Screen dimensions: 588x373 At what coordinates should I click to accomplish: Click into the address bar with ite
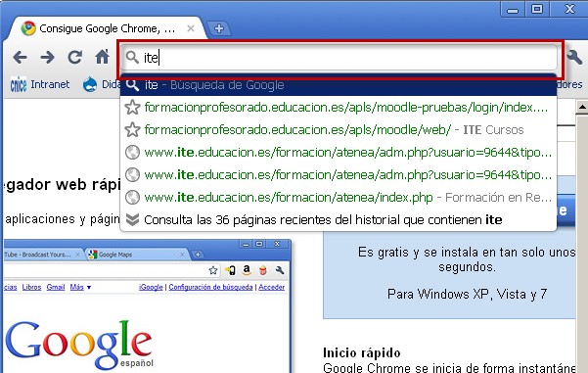339,58
